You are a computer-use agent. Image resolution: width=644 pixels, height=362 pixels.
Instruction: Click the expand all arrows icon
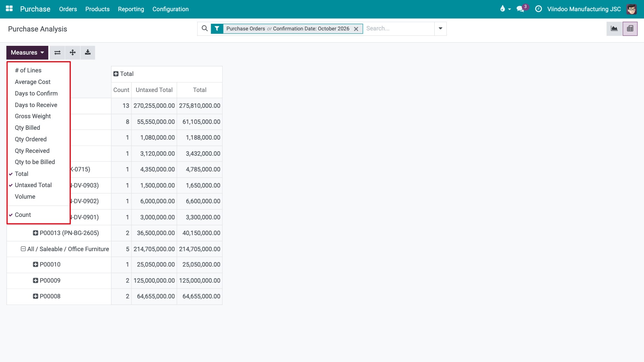point(73,52)
